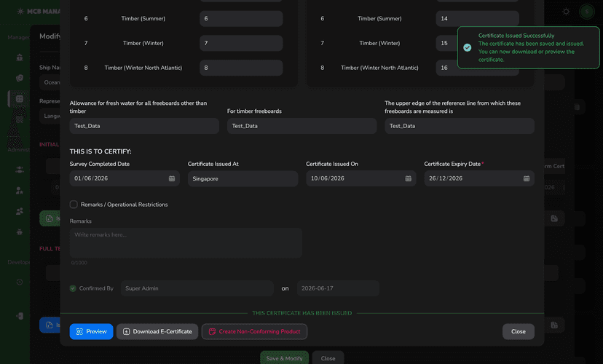Edit allowance for fresh water field
Image resolution: width=603 pixels, height=364 pixels.
pos(144,126)
